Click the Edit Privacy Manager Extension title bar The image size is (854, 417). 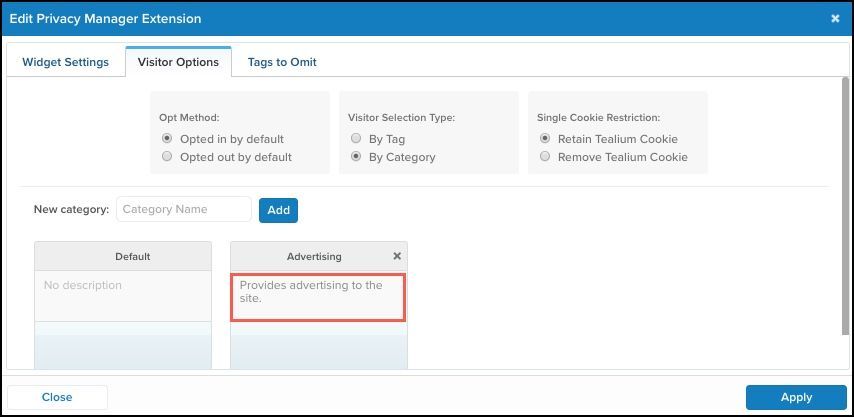point(400,19)
